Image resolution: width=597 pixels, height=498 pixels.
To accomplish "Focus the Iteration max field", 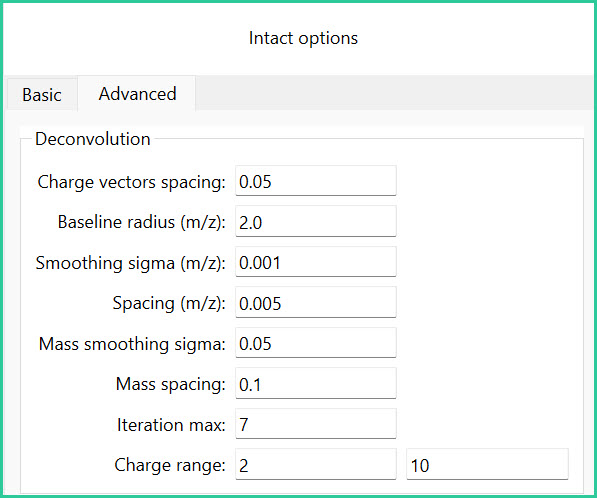I will coord(316,424).
